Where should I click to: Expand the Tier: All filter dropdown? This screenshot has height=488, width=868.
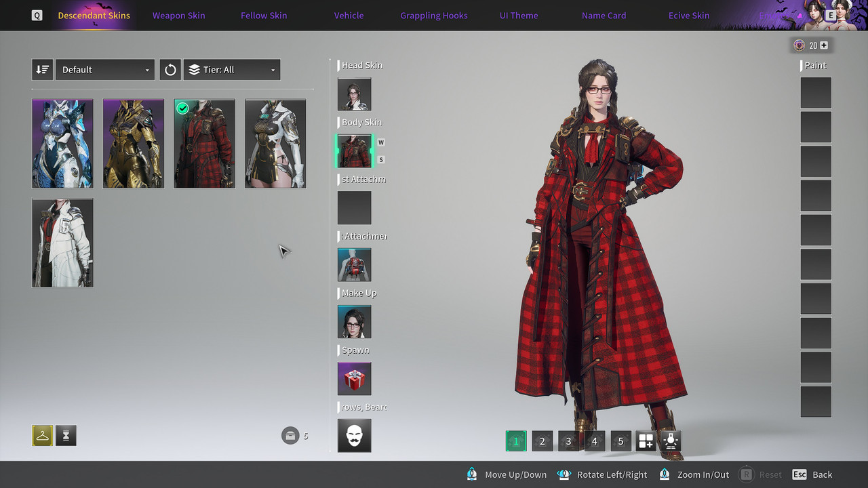coord(232,70)
